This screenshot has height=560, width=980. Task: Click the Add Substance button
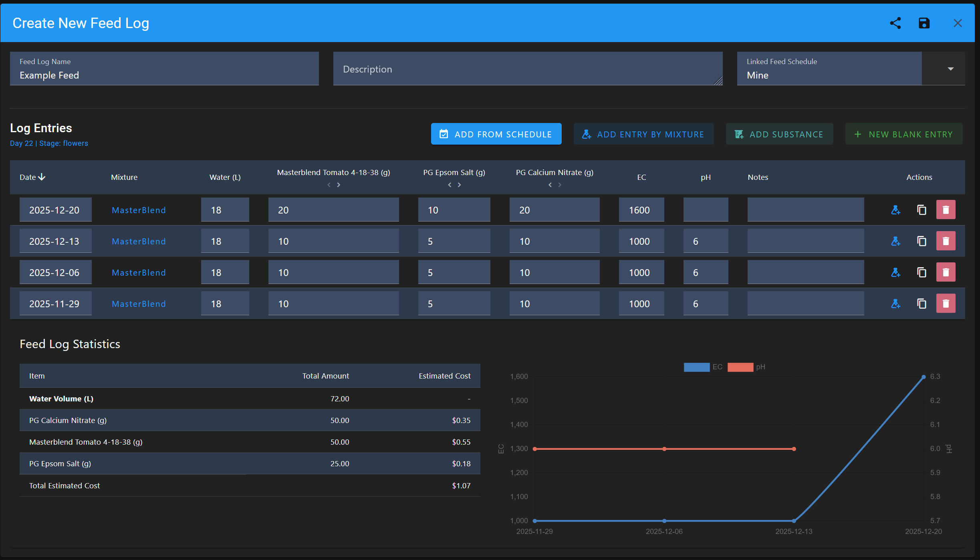tap(779, 134)
